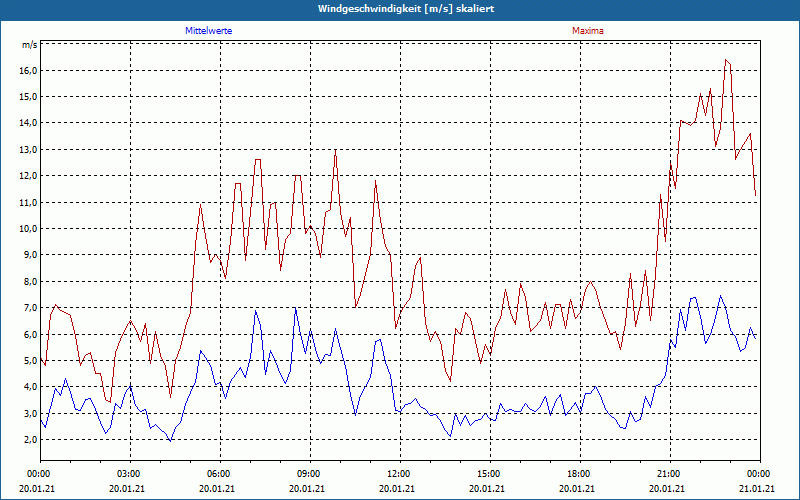This screenshot has height=500, width=800.
Task: Select the 9,0 y-axis label
Action: 31,255
